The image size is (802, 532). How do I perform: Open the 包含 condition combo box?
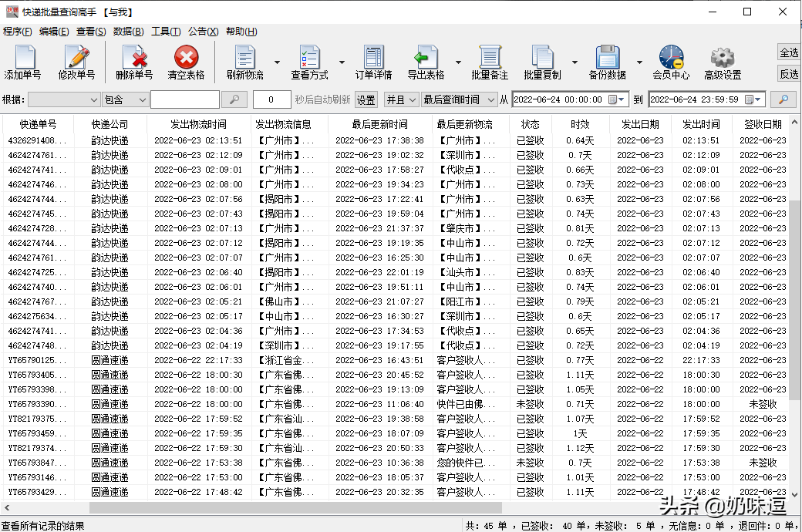(125, 99)
